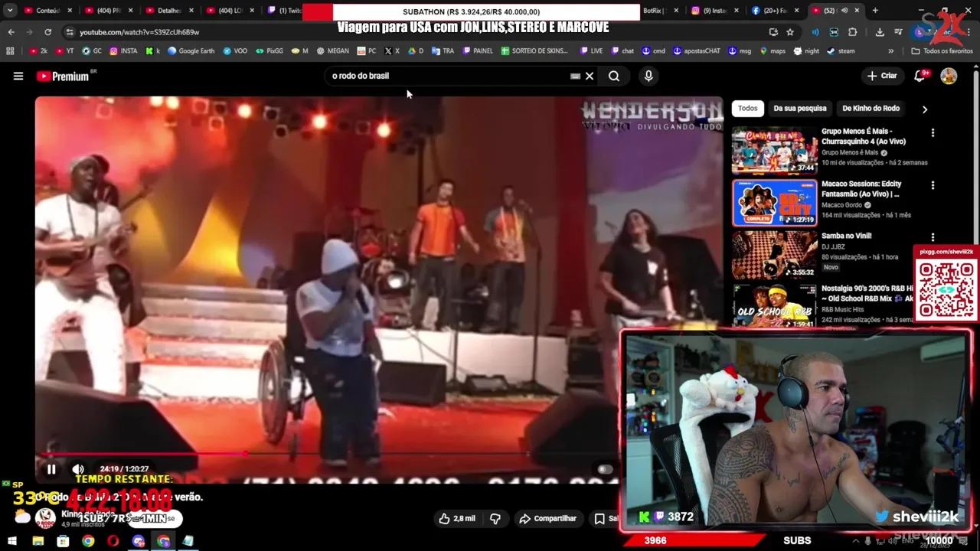Open options for Macaco Sessions video
The height and width of the screenshot is (551, 980).
933,185
